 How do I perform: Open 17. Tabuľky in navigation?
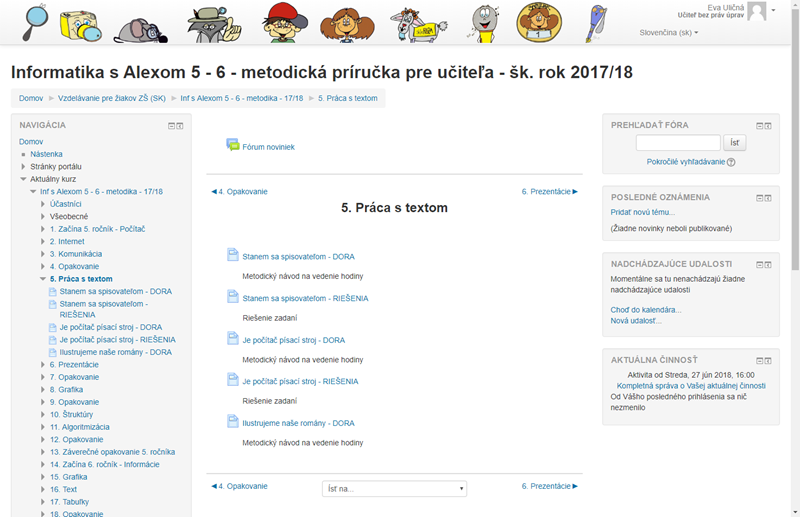(69, 502)
